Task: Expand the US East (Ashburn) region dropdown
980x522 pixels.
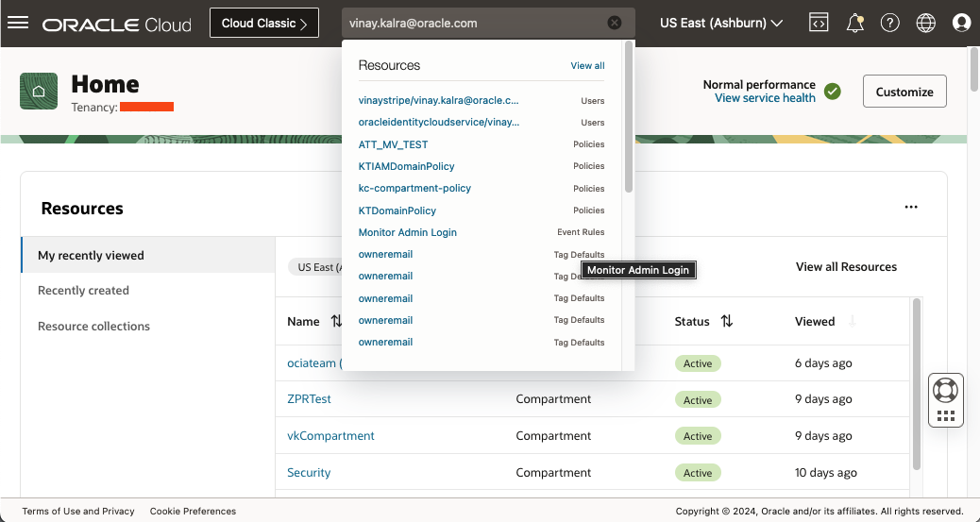Action: 721,24
